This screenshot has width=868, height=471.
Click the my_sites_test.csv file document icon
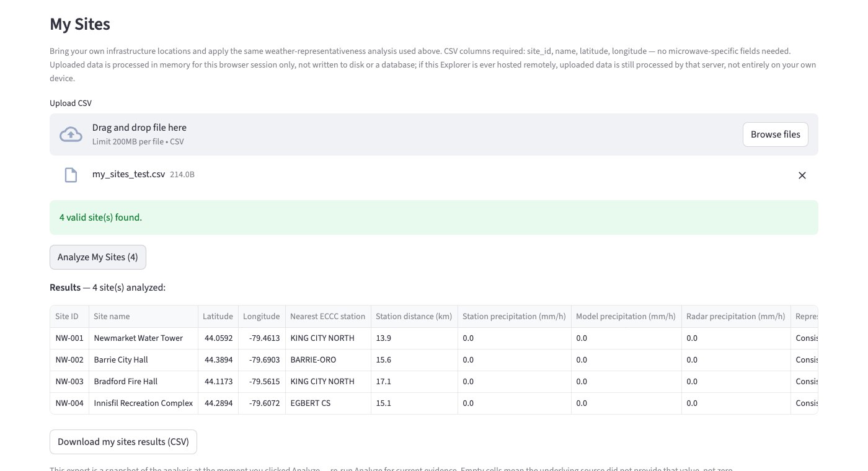71,175
